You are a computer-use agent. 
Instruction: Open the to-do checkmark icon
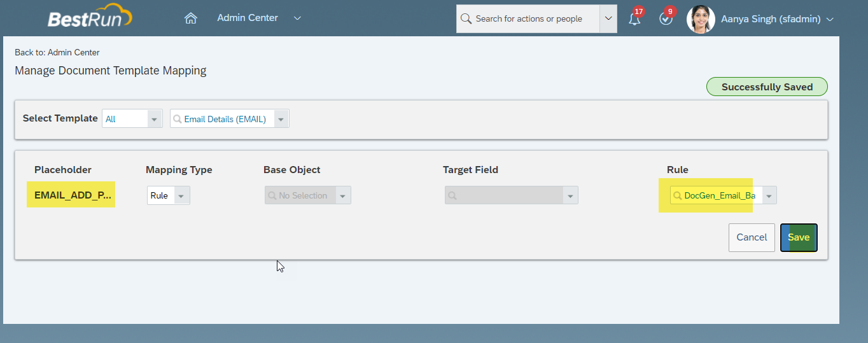point(666,18)
